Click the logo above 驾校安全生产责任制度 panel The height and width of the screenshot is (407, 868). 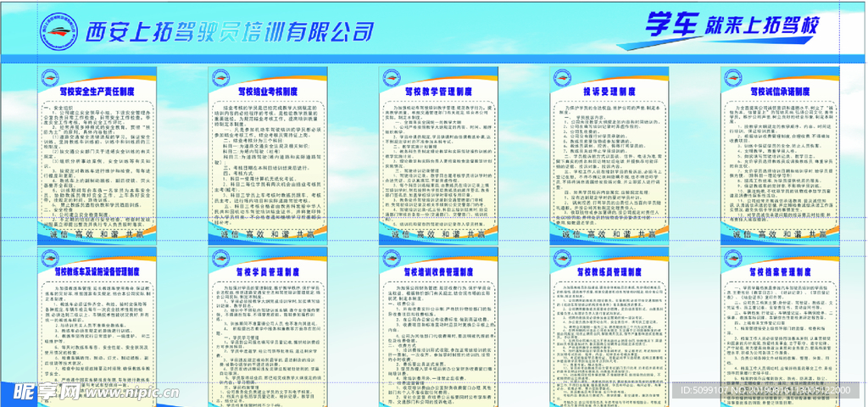[x=50, y=77]
